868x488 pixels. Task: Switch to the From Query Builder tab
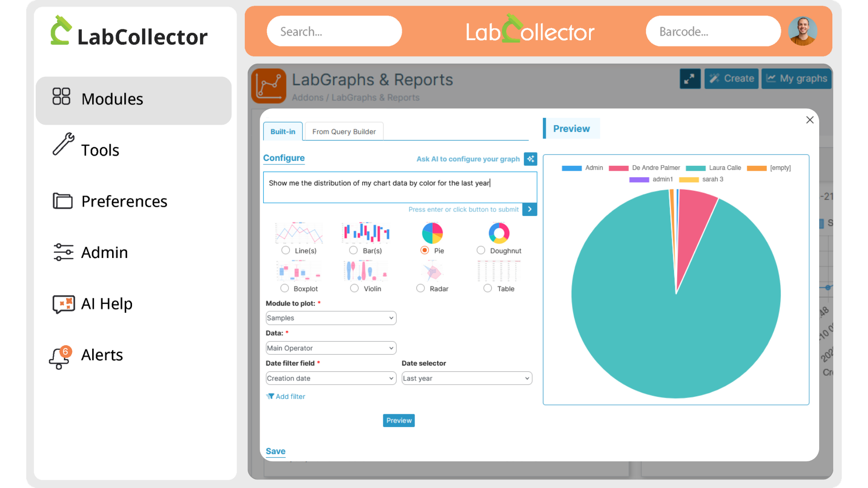[344, 131]
